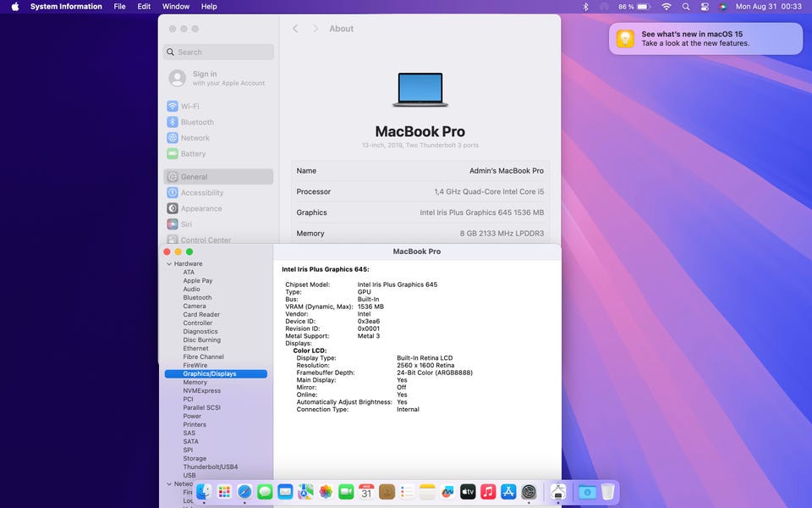Open the Edit menu
Image resolution: width=812 pixels, height=508 pixels.
(144, 7)
